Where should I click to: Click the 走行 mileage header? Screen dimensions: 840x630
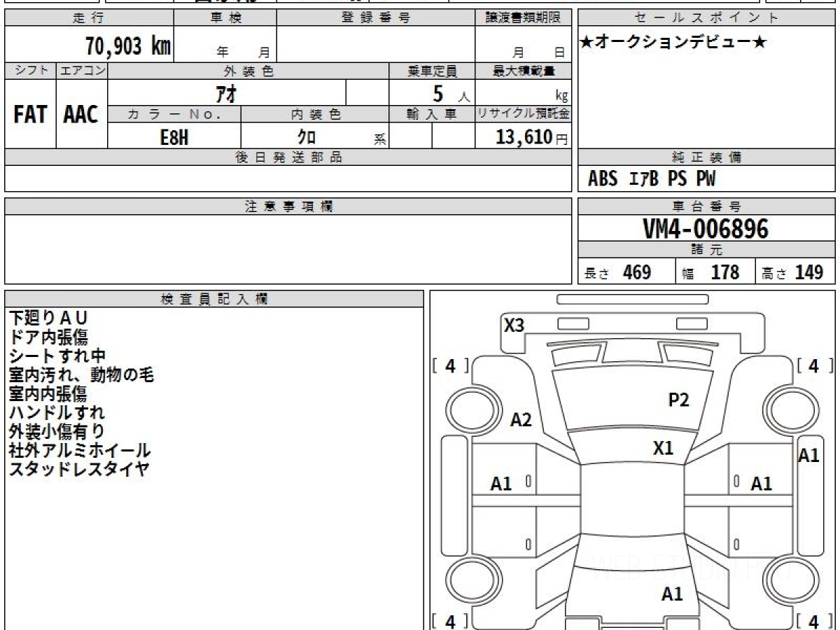pyautogui.click(x=88, y=18)
